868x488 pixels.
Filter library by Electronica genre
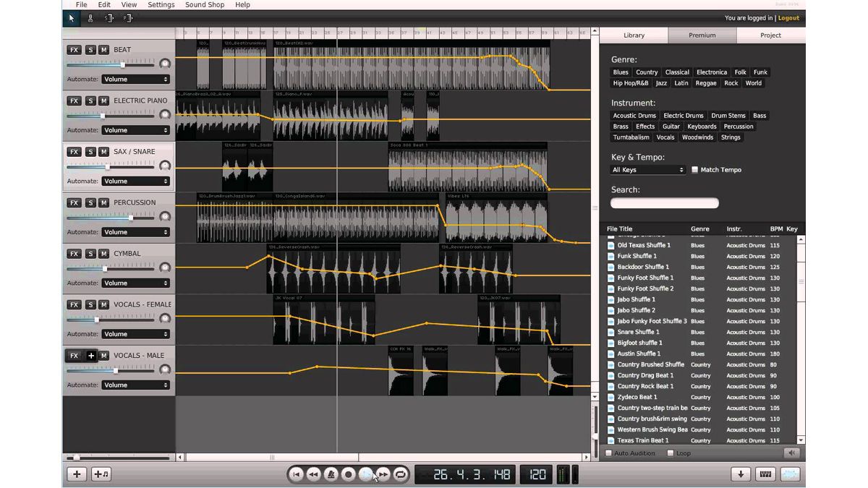pos(712,72)
